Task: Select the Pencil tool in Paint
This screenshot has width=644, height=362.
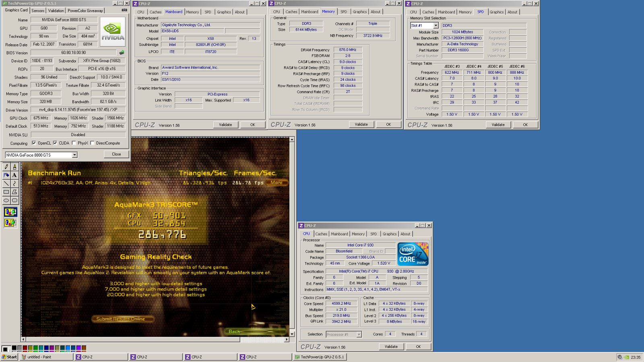Action: (x=6, y=167)
